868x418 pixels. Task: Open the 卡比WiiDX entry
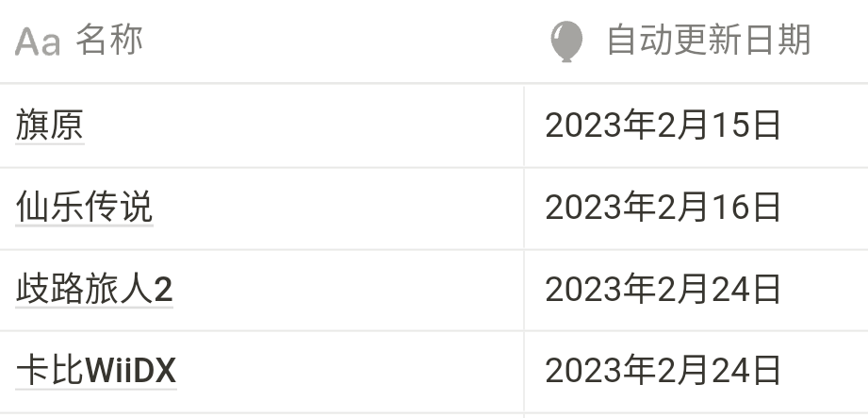point(96,371)
